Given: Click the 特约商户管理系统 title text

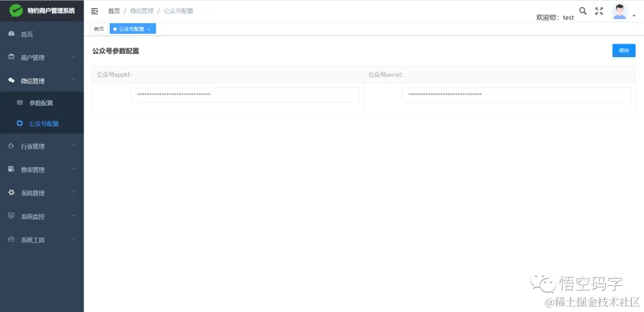Looking at the screenshot, I should click(51, 11).
